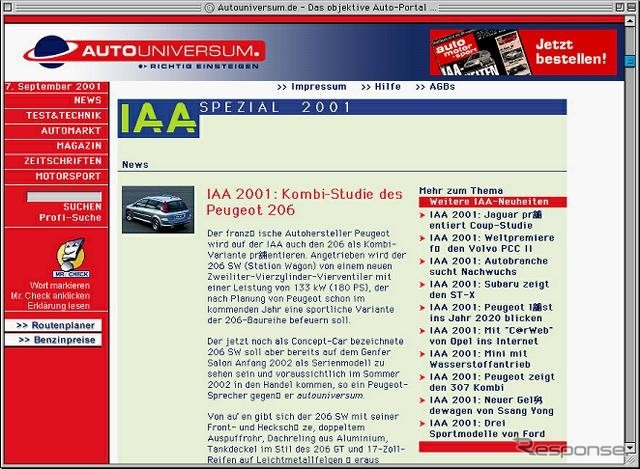The width and height of the screenshot is (640, 469).
Task: Click the Mehr zum Thema heading
Action: [x=461, y=191]
